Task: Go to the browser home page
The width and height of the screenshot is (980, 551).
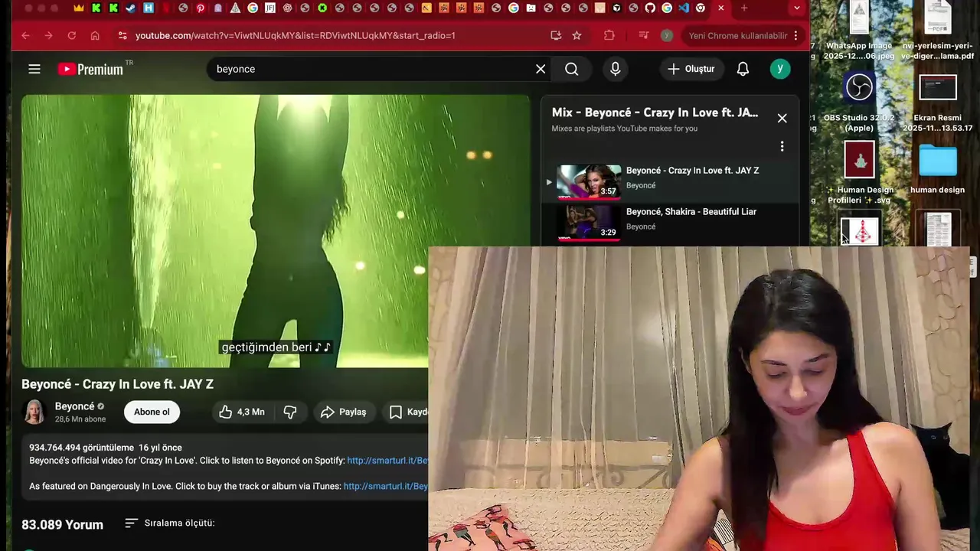Action: coord(95,35)
